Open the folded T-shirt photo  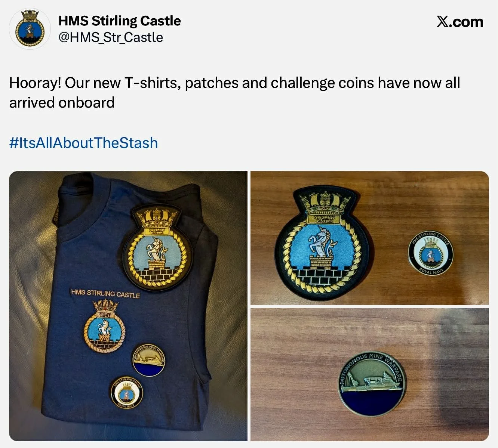click(128, 306)
